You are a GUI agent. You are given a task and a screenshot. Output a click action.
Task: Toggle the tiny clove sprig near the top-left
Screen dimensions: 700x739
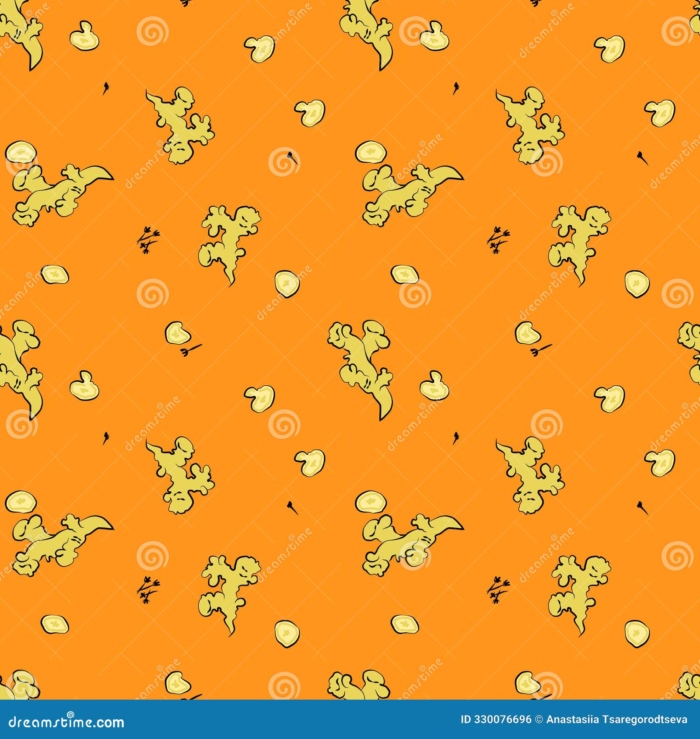tap(105, 87)
